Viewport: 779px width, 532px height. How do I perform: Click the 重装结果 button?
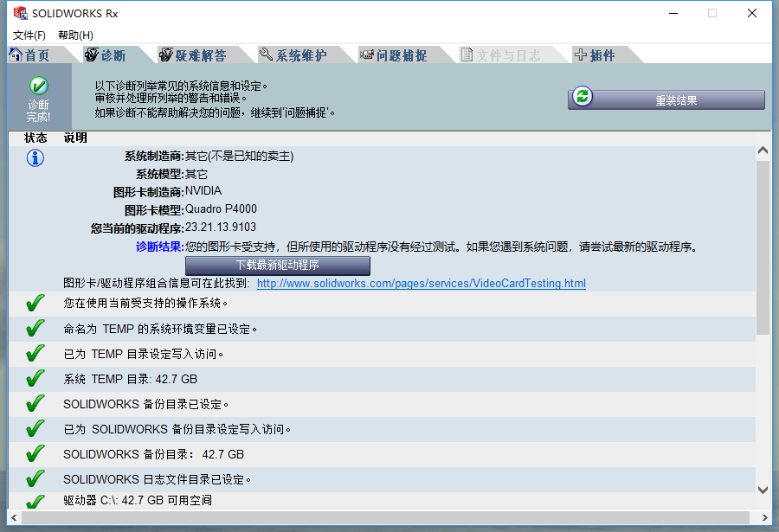tap(666, 99)
